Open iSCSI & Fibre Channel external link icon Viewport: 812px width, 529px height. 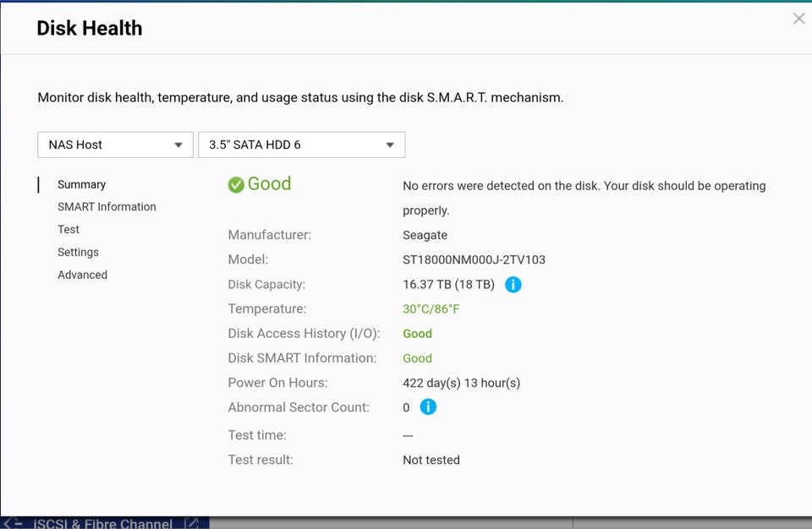click(x=191, y=523)
